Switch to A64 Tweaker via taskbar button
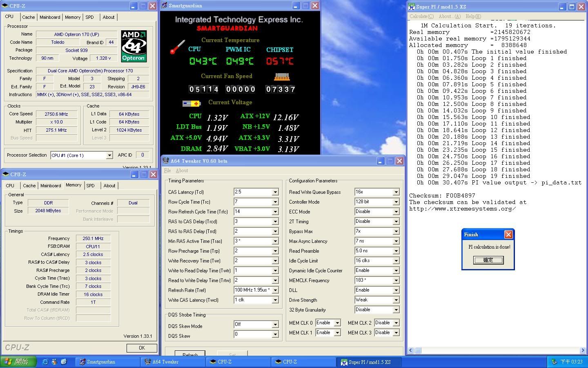 pos(173,362)
